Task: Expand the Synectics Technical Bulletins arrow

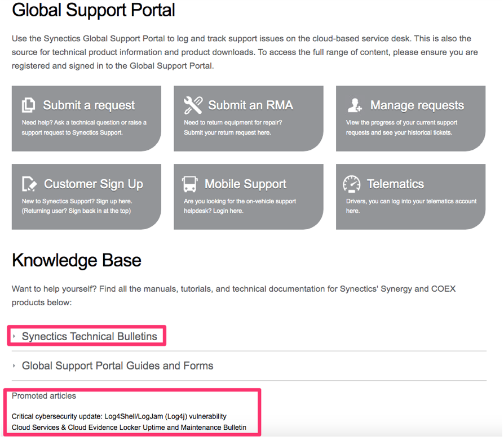Action: pos(14,336)
